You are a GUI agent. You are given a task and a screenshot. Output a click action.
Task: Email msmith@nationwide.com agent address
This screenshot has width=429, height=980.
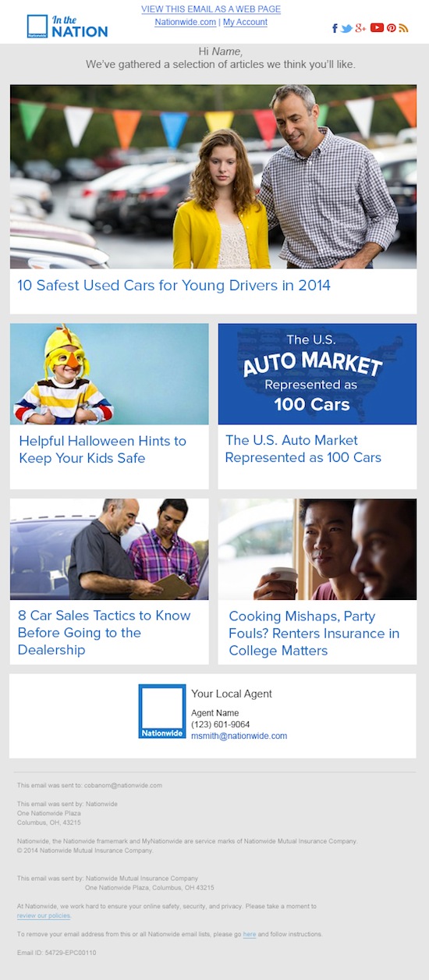(x=239, y=736)
